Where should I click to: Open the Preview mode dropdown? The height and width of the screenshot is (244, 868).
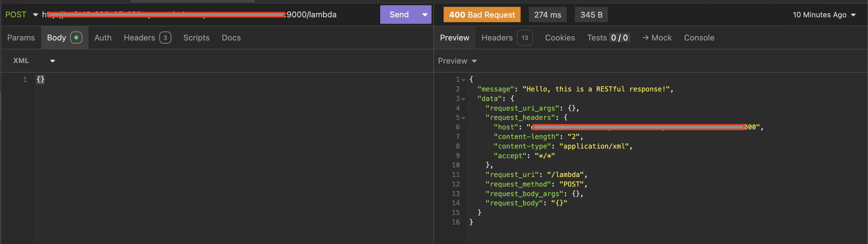(x=457, y=61)
